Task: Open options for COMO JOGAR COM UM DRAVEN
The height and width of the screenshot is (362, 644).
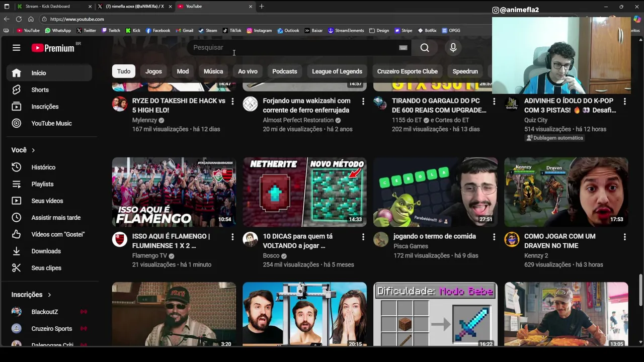Action: click(625, 236)
